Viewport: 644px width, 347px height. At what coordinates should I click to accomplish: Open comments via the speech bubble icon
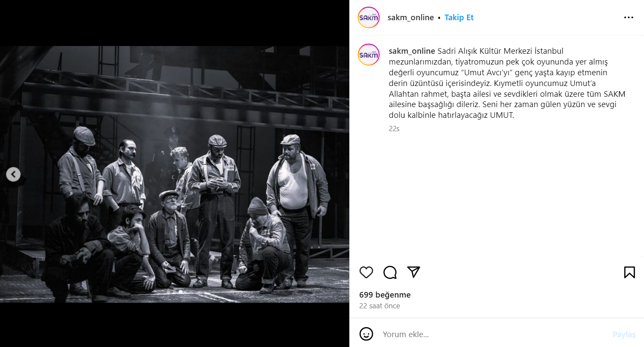[x=390, y=272]
